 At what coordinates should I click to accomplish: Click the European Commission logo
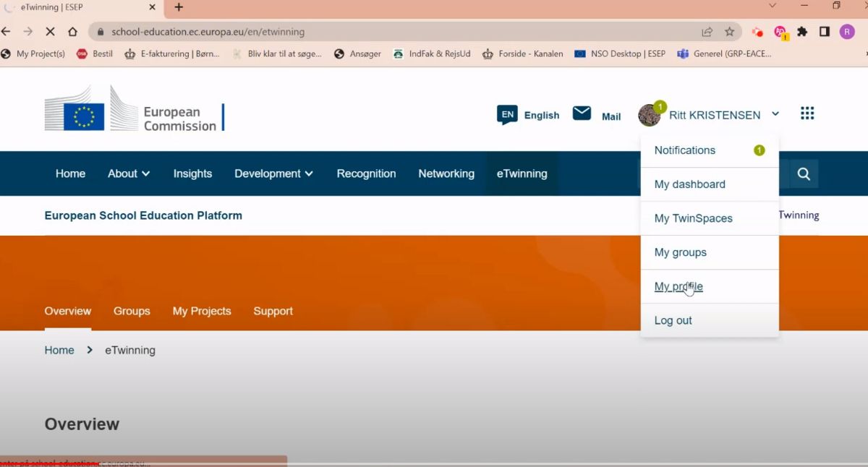point(135,110)
